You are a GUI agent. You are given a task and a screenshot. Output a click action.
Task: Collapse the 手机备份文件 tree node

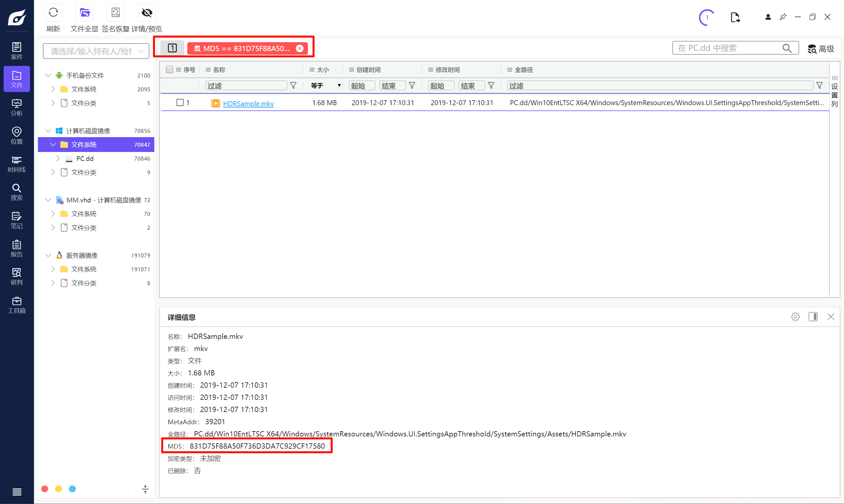click(x=48, y=75)
